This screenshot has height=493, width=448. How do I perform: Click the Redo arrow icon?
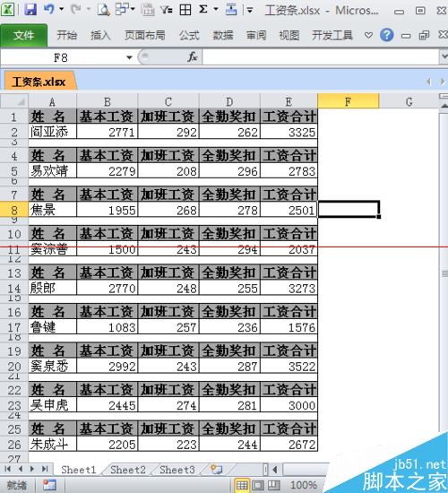[76, 10]
